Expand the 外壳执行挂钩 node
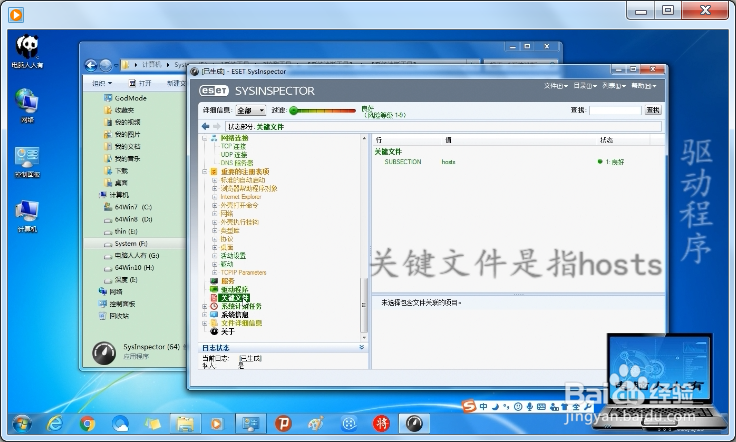 click(214, 222)
